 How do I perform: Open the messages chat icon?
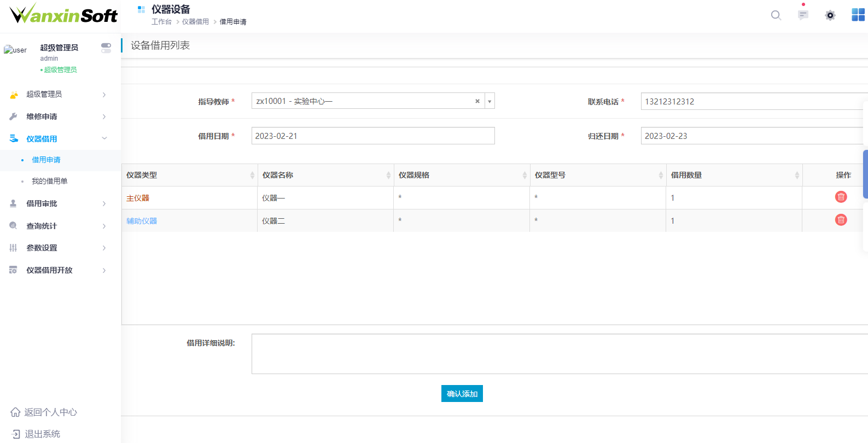pyautogui.click(x=803, y=15)
